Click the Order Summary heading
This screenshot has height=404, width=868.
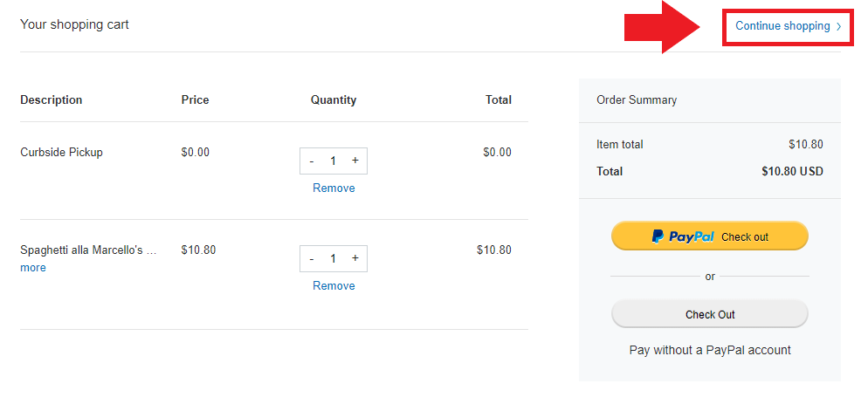tap(637, 100)
